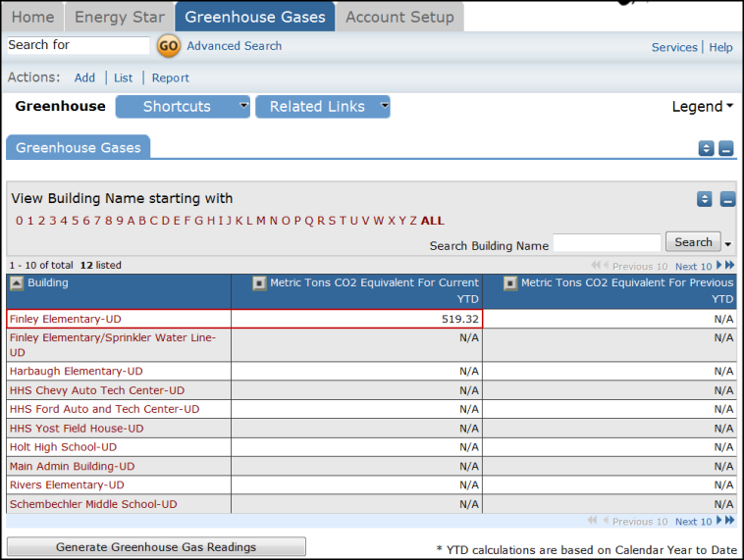The height and width of the screenshot is (560, 744).
Task: Click the Report action link
Action: (x=171, y=77)
